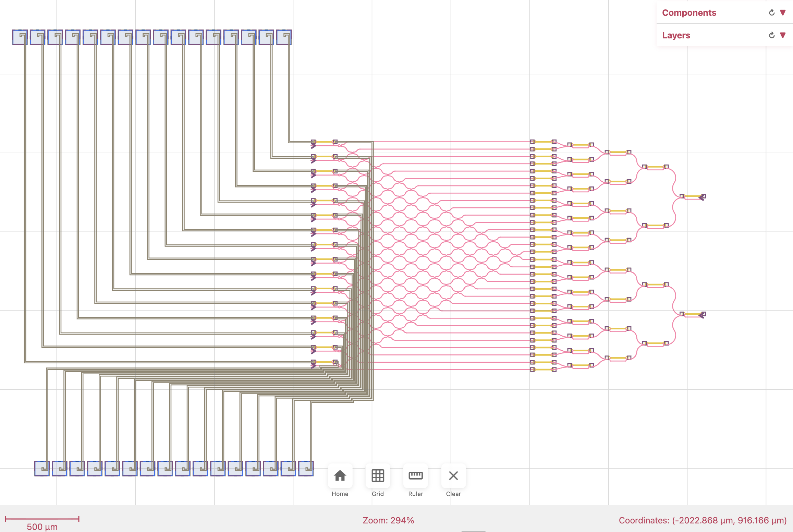This screenshot has height=532, width=793.
Task: Select the Home tool to reset the view
Action: tap(340, 476)
